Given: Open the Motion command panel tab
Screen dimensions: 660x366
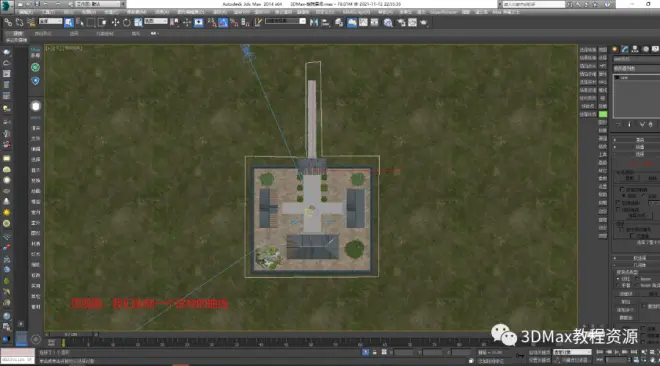Looking at the screenshot, I should (645, 49).
